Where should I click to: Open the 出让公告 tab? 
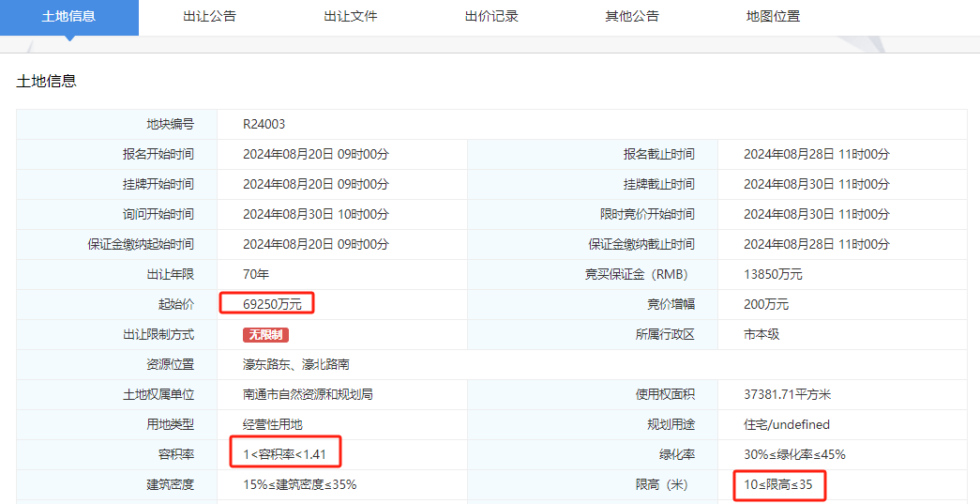pos(209,17)
